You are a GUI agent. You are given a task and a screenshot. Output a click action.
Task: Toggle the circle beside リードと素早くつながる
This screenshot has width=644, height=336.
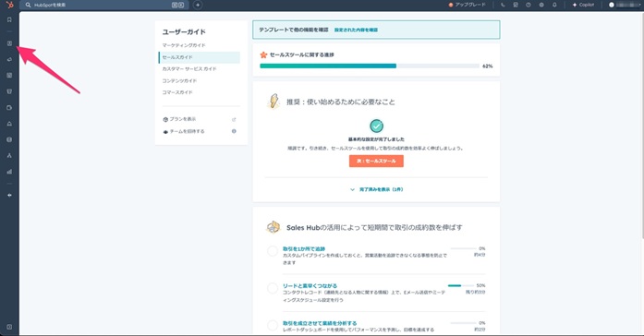tap(273, 288)
